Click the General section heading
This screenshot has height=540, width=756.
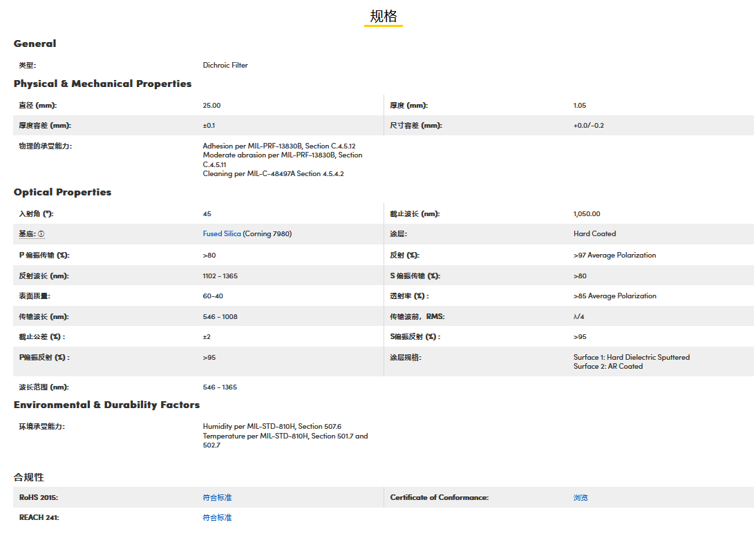tap(35, 44)
